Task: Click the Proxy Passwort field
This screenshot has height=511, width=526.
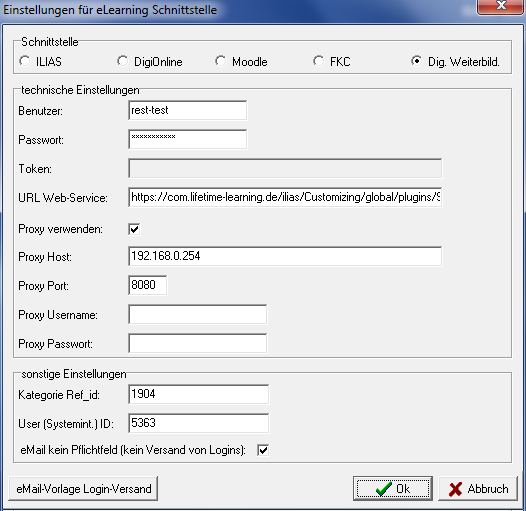Action: coord(198,343)
